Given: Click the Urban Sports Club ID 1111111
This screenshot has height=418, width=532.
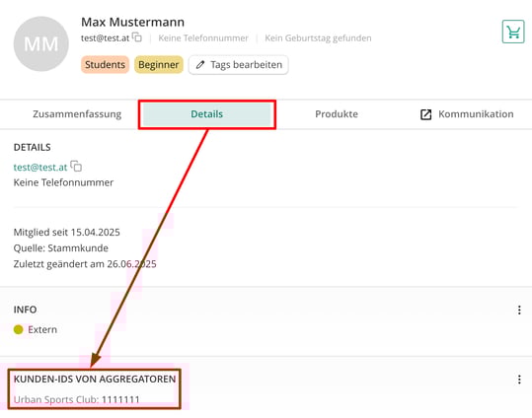Looking at the screenshot, I should (120, 399).
